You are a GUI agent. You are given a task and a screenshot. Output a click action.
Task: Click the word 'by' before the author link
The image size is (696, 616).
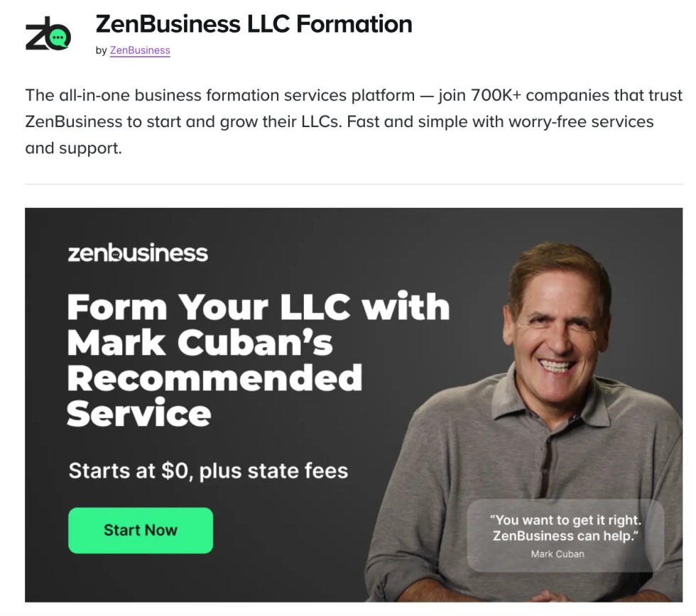pyautogui.click(x=101, y=50)
